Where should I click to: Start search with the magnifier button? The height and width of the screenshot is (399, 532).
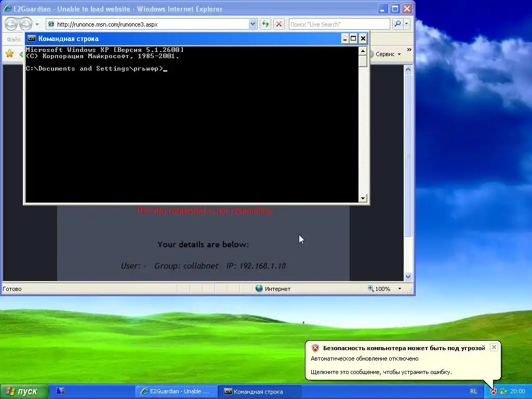click(x=397, y=24)
